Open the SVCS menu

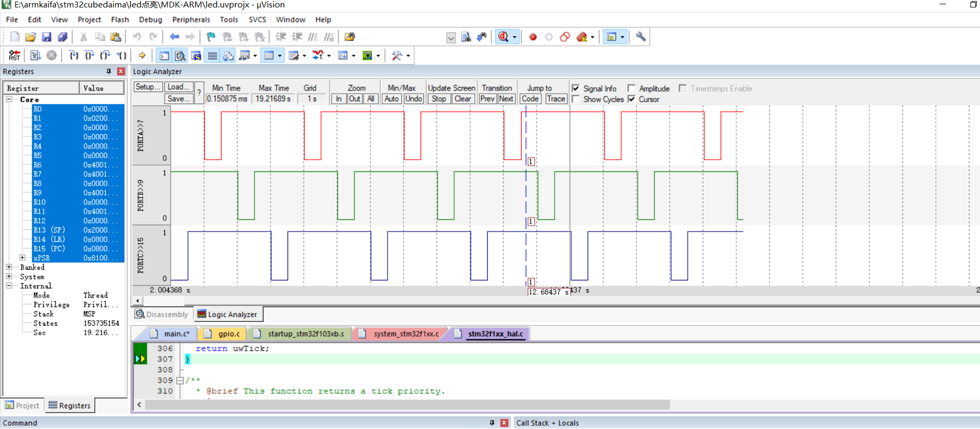point(257,20)
